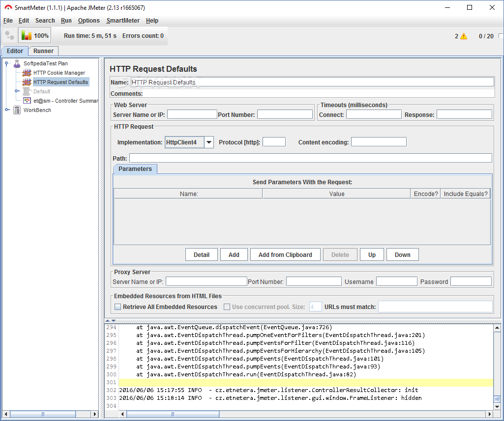Click the grayed-out gears toolbar icon
This screenshot has width=504, height=421.
(9, 35)
